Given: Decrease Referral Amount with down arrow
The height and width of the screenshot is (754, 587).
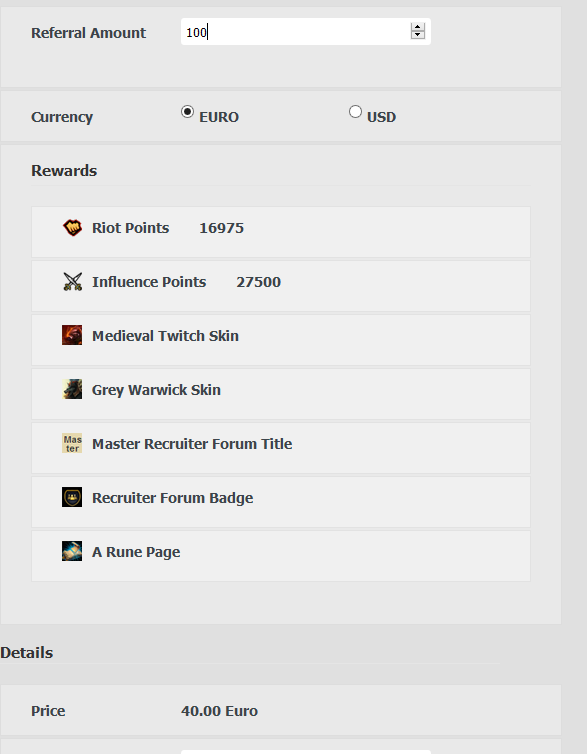Looking at the screenshot, I should pos(418,35).
